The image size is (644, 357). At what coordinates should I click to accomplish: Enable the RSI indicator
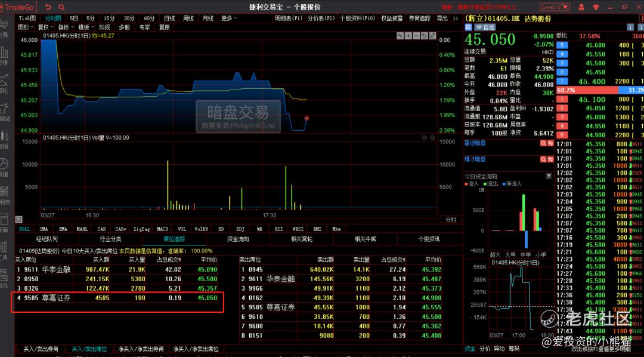click(x=279, y=229)
